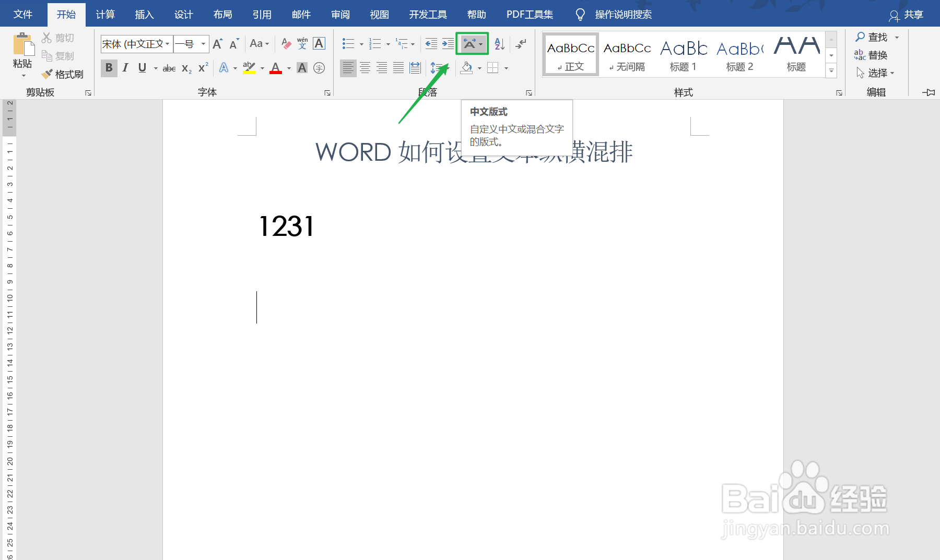
Task: Apply the 无间隔 no spacing style
Action: tap(627, 54)
